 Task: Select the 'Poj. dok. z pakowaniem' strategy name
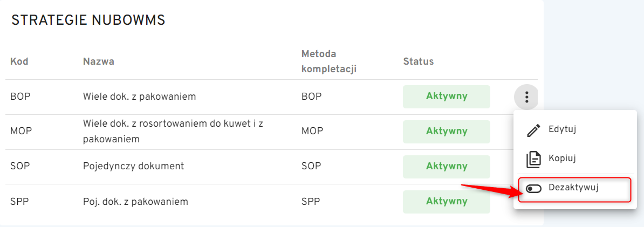point(135,202)
